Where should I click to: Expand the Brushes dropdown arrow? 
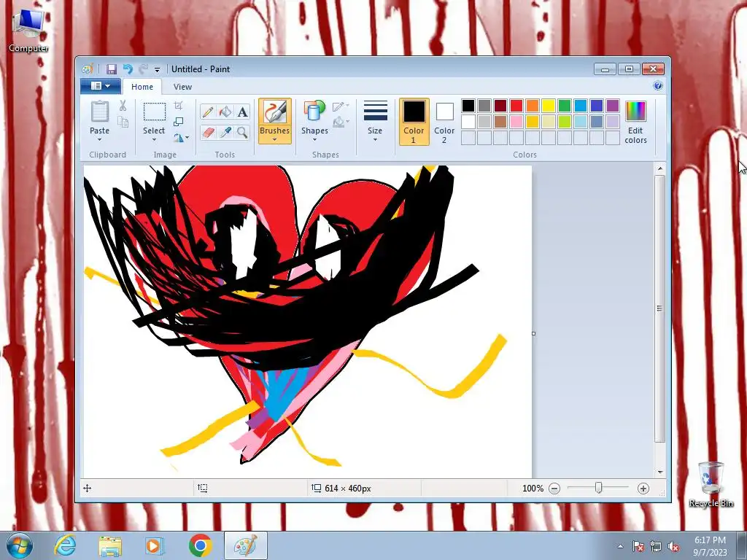[275, 140]
